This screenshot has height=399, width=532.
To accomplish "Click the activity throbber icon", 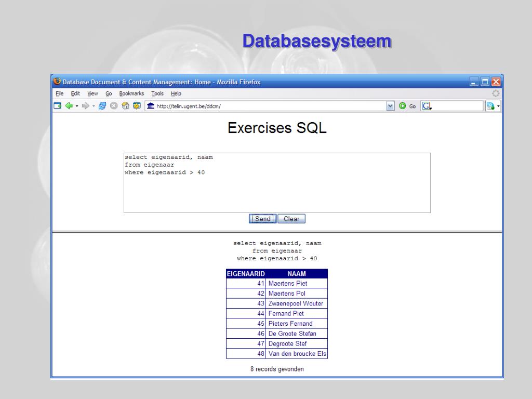I will 496,94.
